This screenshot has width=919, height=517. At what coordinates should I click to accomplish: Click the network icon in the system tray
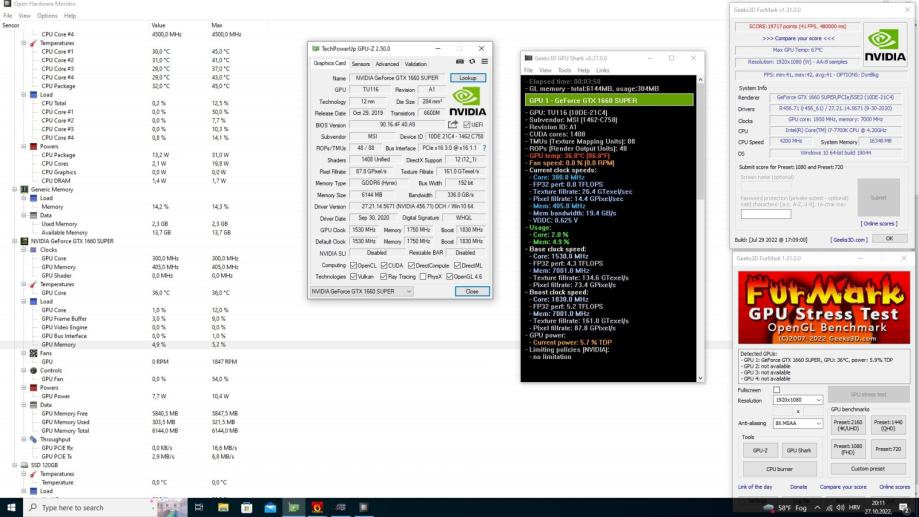click(829, 508)
